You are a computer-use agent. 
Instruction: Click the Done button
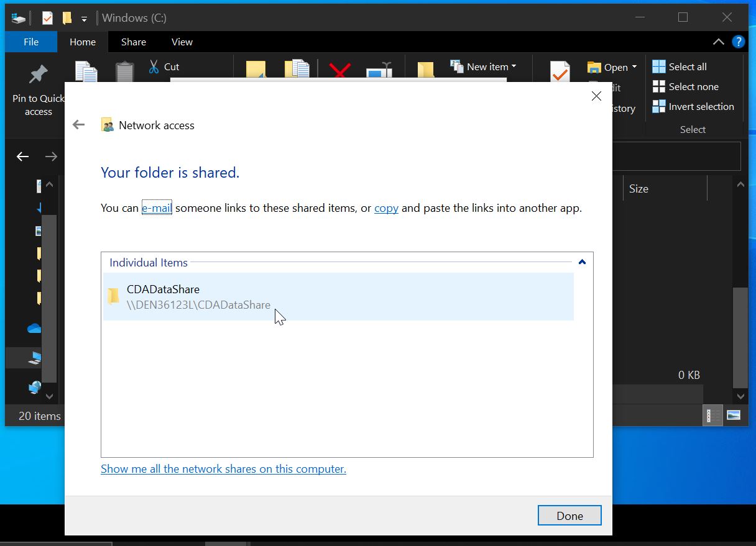click(569, 515)
